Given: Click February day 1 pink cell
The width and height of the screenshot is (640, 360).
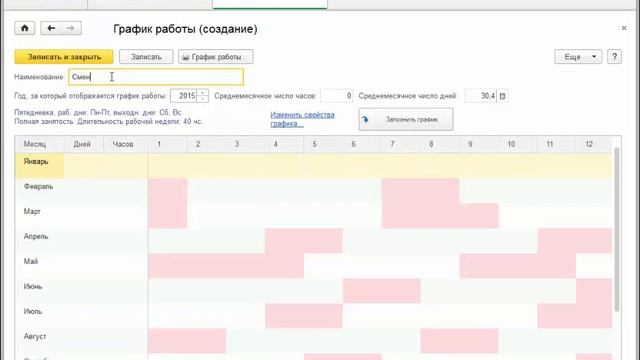Looking at the screenshot, I should pos(167,191).
